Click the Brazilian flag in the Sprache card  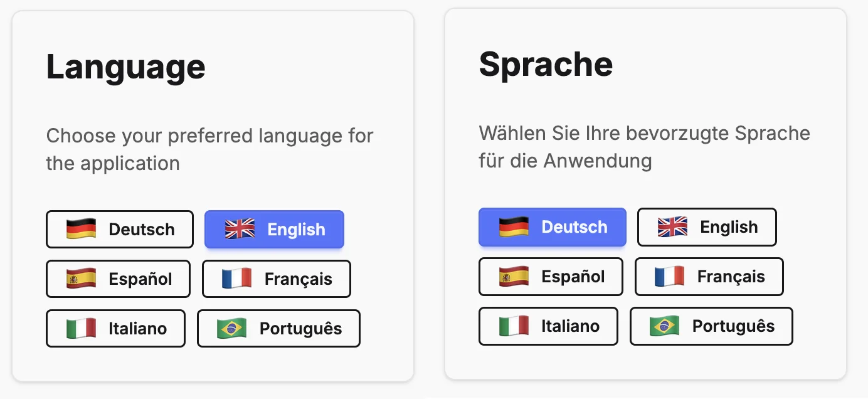coord(665,326)
